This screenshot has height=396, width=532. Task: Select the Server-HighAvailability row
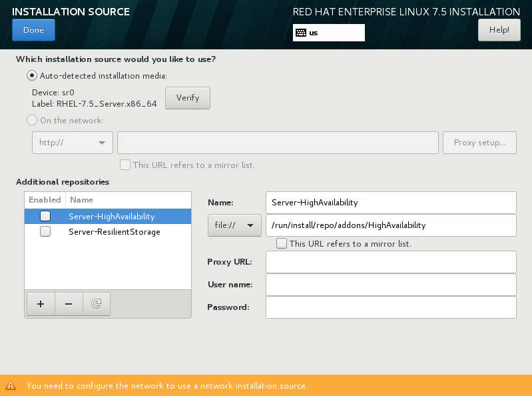108,217
